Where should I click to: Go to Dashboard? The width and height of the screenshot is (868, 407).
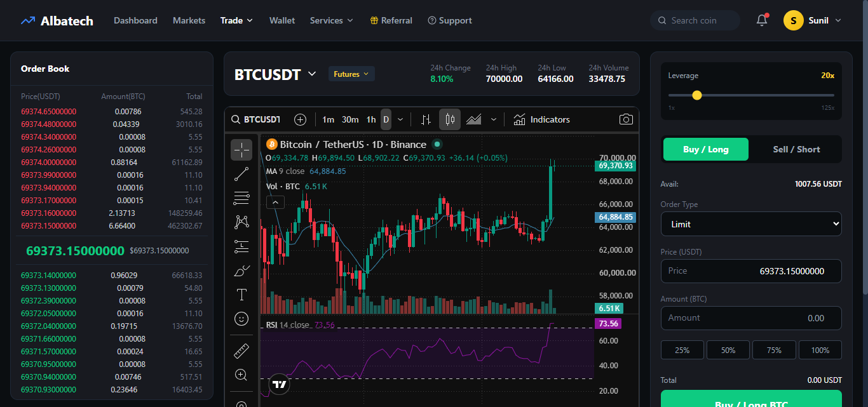coord(135,20)
